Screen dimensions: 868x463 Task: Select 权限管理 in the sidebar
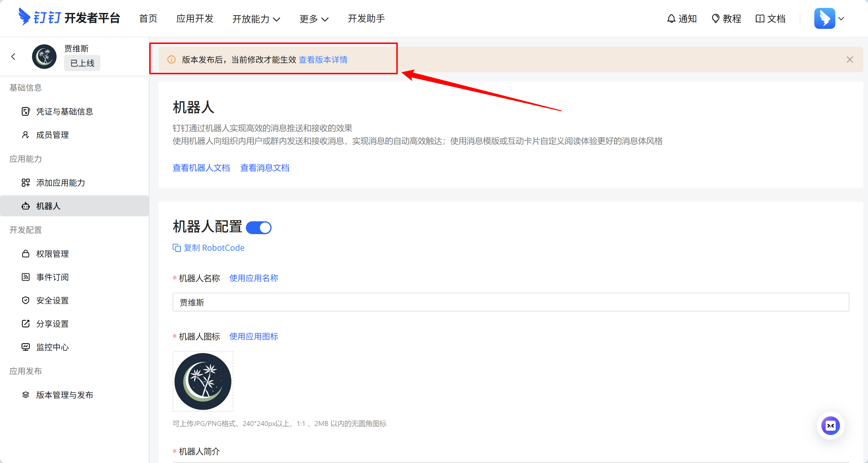52,254
